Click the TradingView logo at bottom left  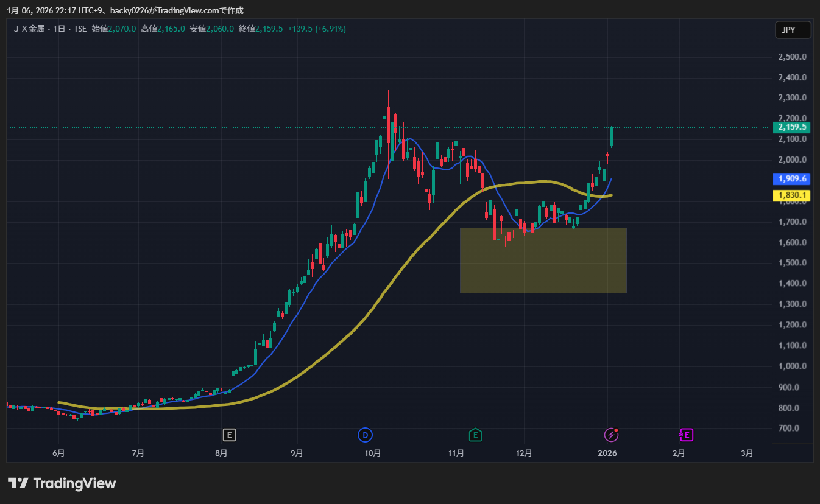pyautogui.click(x=62, y=483)
